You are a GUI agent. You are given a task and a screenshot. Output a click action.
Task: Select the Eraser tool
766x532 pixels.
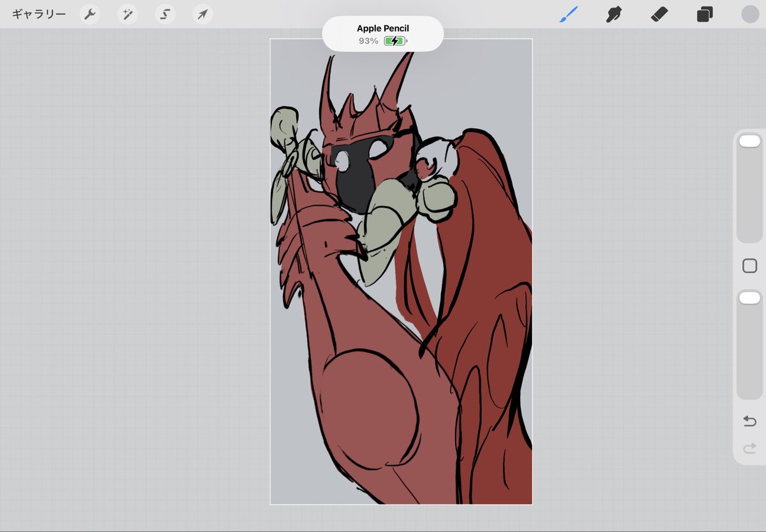pos(659,14)
